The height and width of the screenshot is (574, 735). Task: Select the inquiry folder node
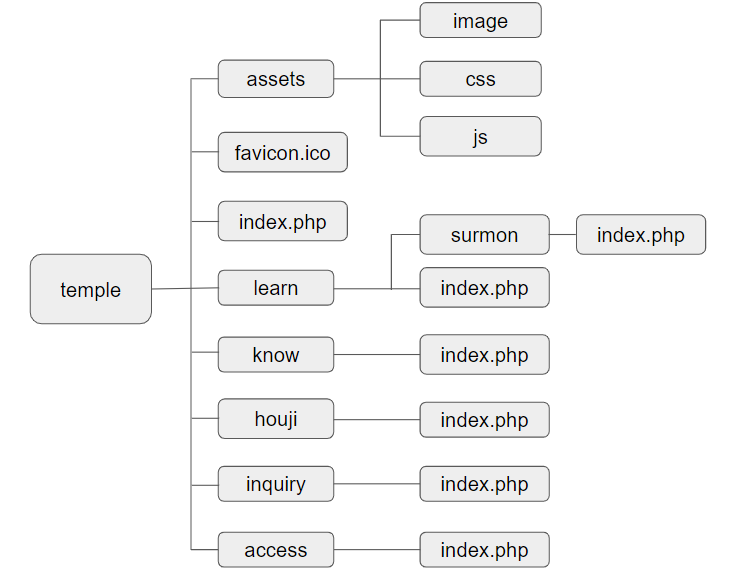tap(276, 484)
